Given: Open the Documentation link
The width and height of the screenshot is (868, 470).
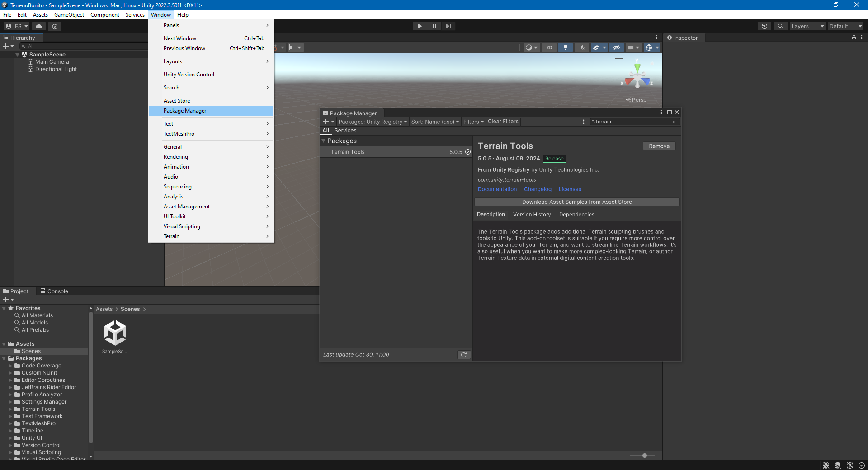Looking at the screenshot, I should pyautogui.click(x=497, y=189).
